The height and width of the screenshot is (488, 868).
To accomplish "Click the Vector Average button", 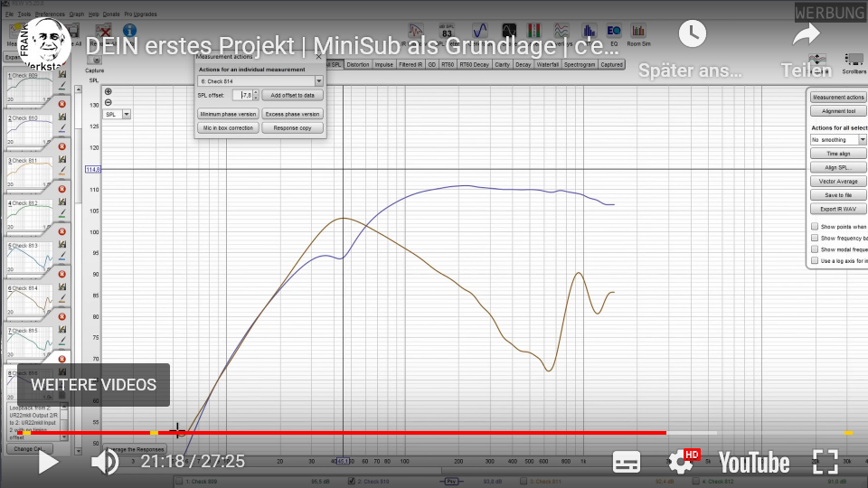I will pos(838,182).
